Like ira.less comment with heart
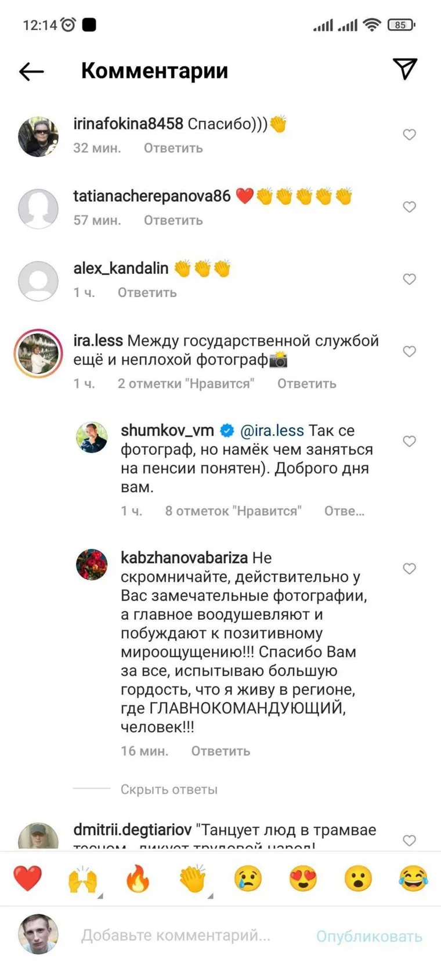The width and height of the screenshot is (441, 980). click(x=409, y=352)
